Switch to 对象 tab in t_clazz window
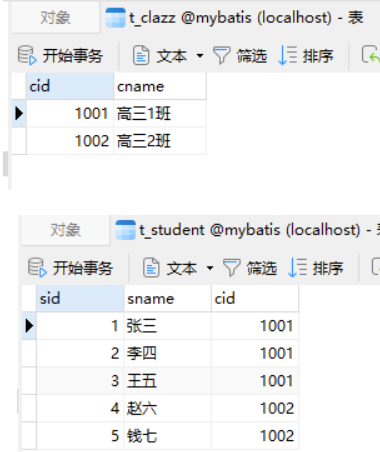 point(55,18)
